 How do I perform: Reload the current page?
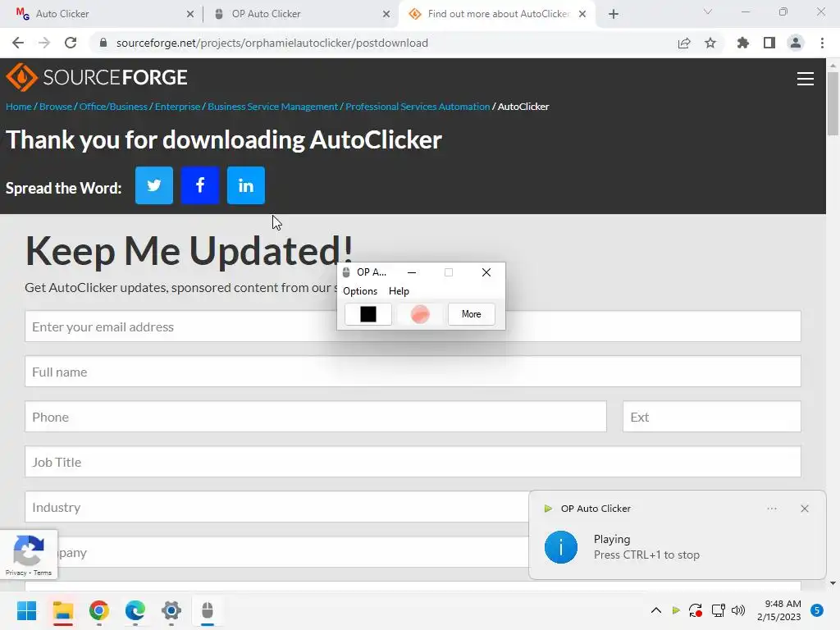point(71,43)
